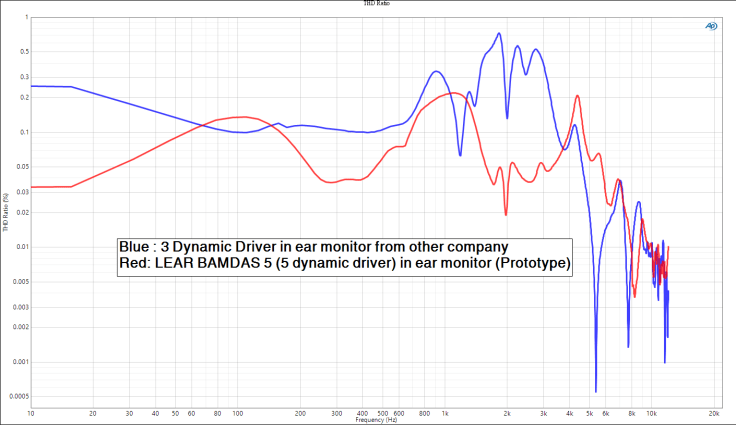Select the Blue legend entry text line

pos(314,246)
